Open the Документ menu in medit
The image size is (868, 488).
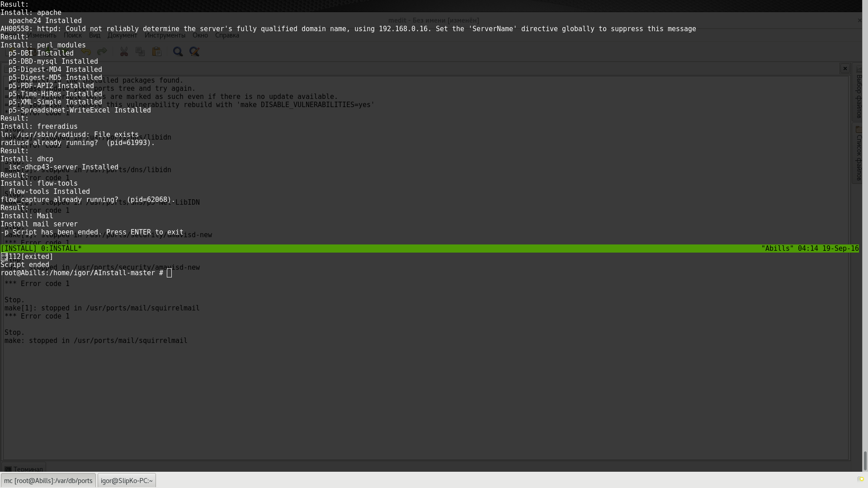[122, 35]
